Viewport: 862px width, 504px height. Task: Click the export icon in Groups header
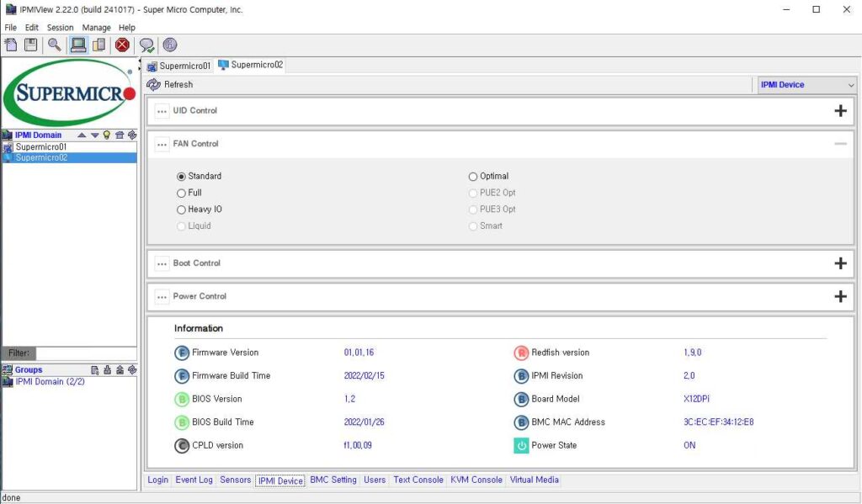[120, 370]
